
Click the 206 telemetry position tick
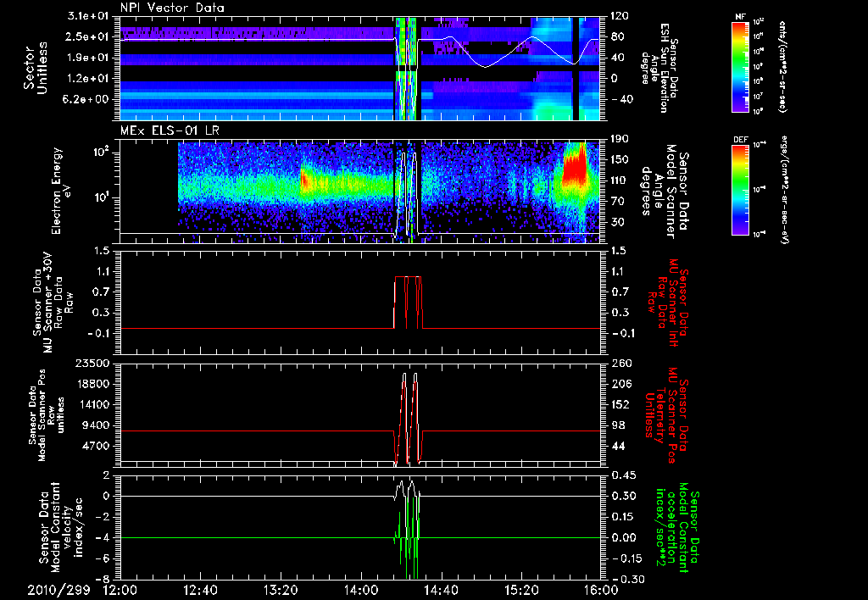pyautogui.click(x=620, y=384)
